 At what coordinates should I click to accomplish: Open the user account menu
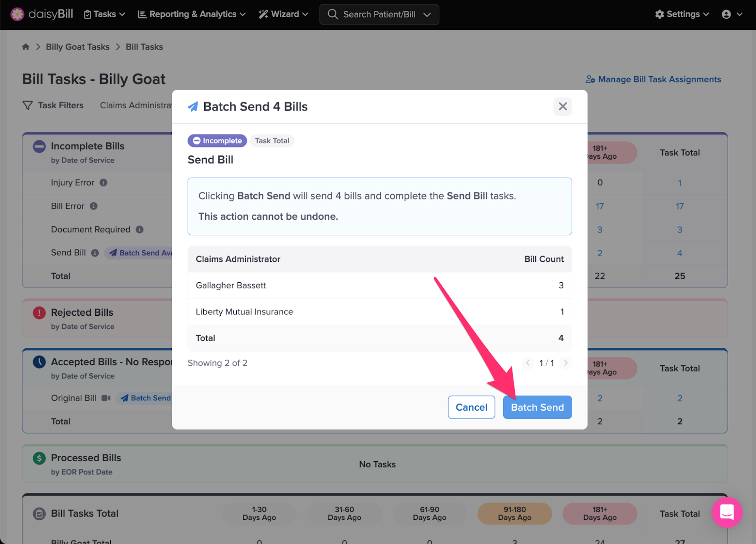[732, 14]
